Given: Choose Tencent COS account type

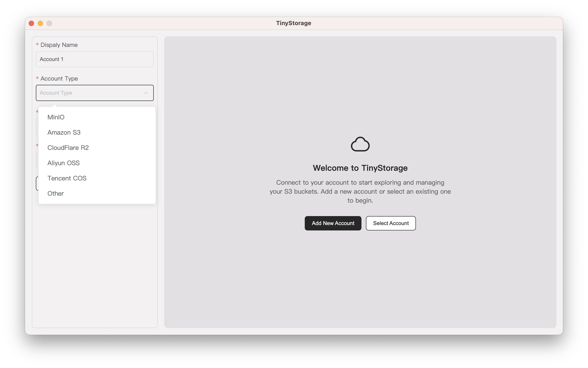Looking at the screenshot, I should [x=97, y=178].
